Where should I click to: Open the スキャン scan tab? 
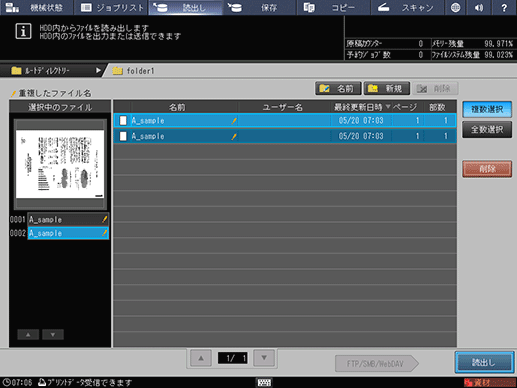pyautogui.click(x=408, y=7)
